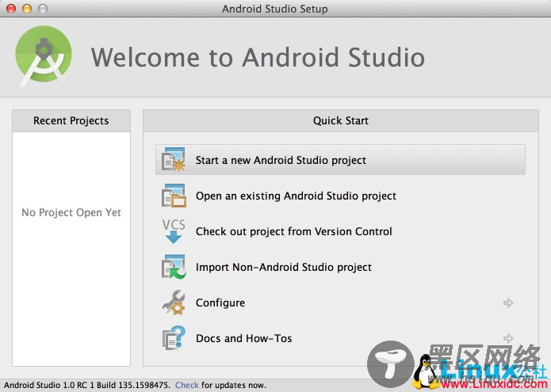Screen dimensions: 551x392
Task: Click the VCS download arrow icon
Action: click(174, 231)
